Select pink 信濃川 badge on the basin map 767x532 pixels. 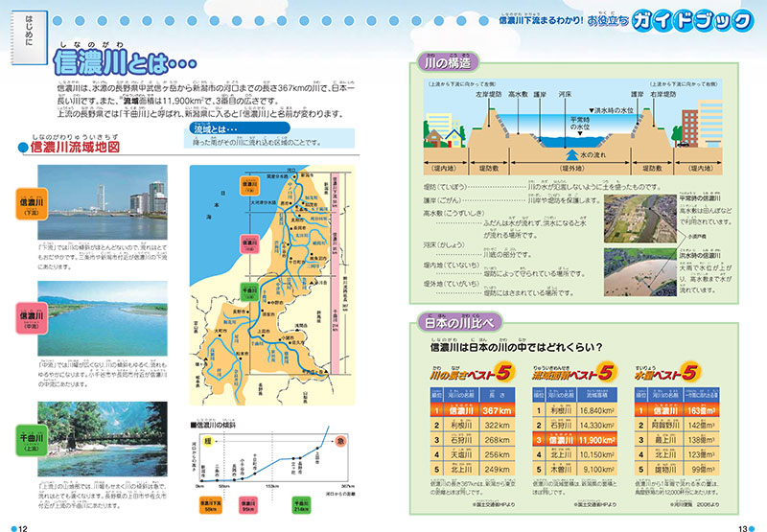pos(249,243)
